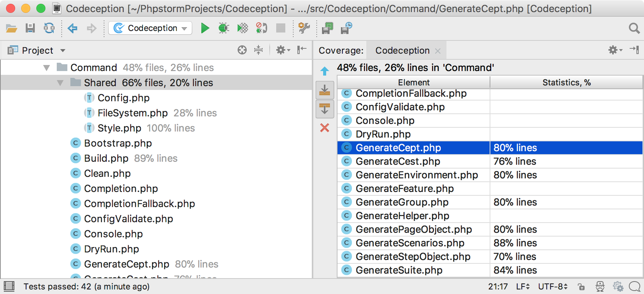The width and height of the screenshot is (644, 294).
Task: Click background tasks gear icon in status bar
Action: tap(618, 286)
